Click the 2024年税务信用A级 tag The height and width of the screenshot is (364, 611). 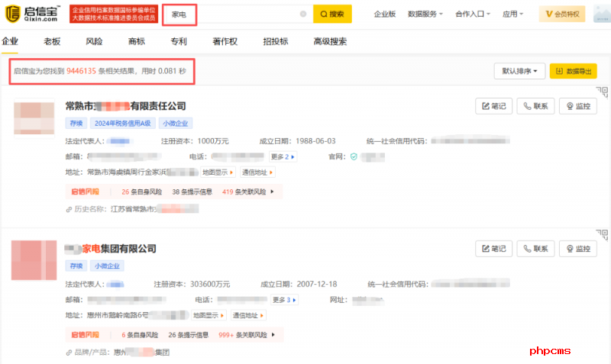coord(123,124)
